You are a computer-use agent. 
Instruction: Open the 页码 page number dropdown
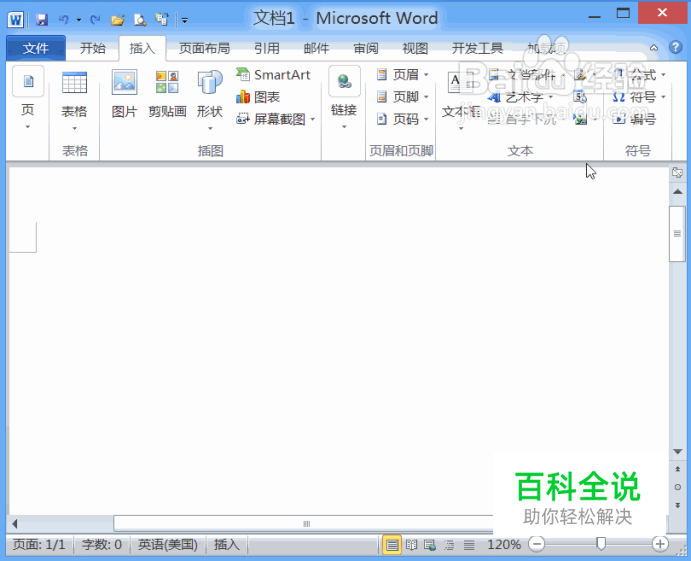pos(402,119)
